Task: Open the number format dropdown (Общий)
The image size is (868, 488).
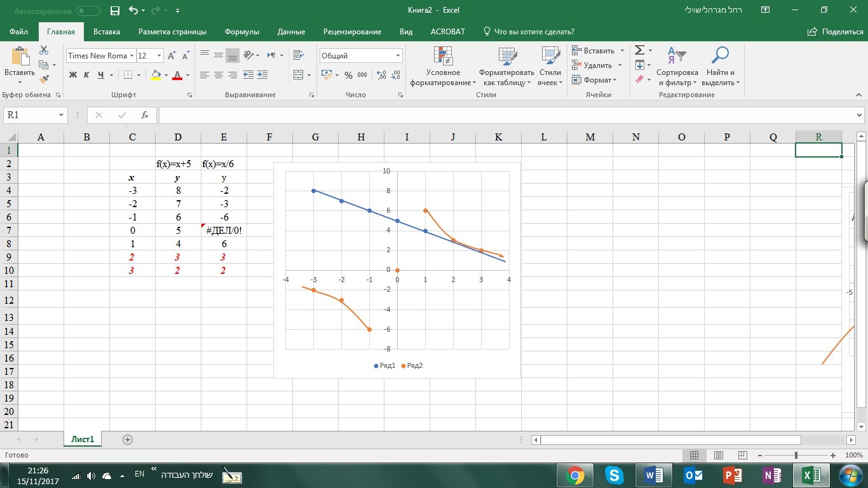Action: (x=398, y=56)
